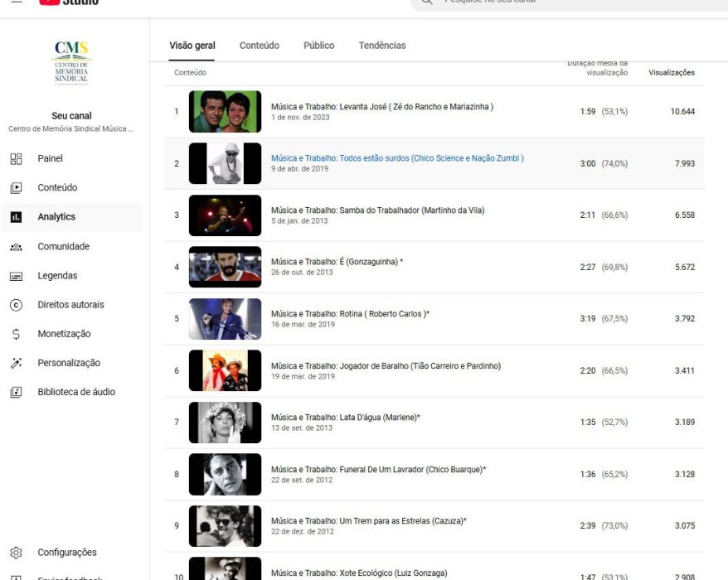Open the Levanta José video title
Viewport: 728px width, 580px height.
tap(381, 107)
